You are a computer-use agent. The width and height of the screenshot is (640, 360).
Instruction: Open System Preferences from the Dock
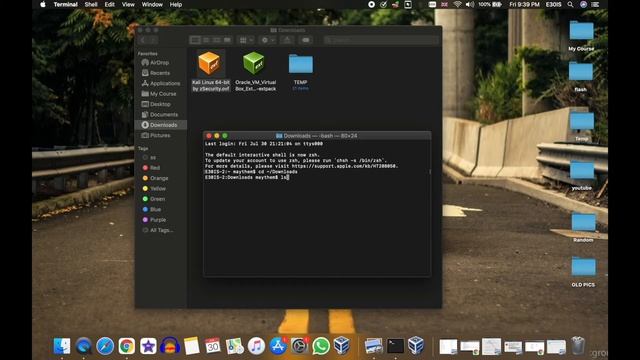(x=299, y=346)
